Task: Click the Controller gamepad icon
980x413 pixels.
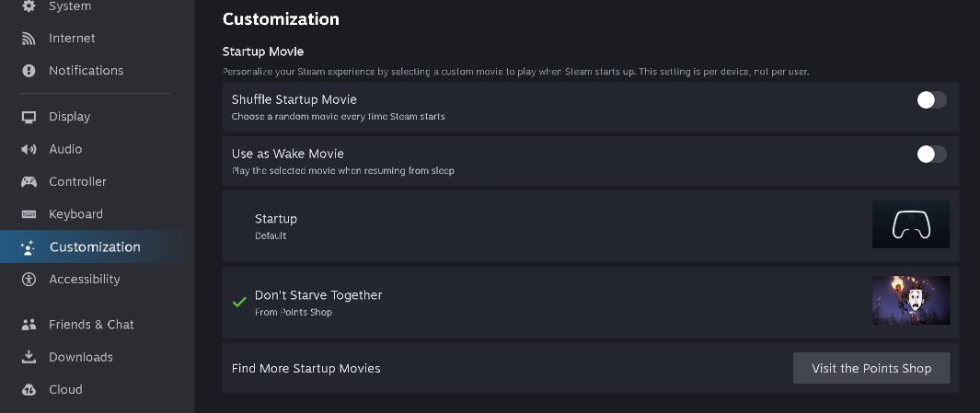Action: coord(29,182)
